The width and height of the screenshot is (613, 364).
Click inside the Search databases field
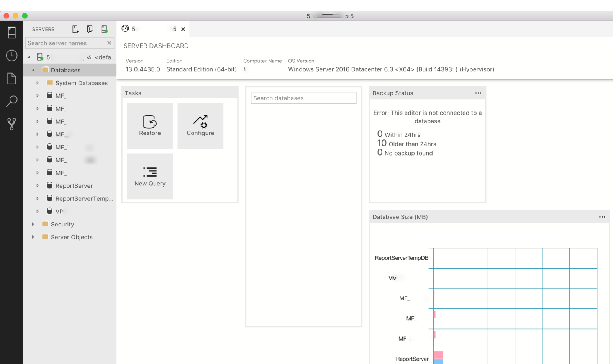tap(303, 98)
